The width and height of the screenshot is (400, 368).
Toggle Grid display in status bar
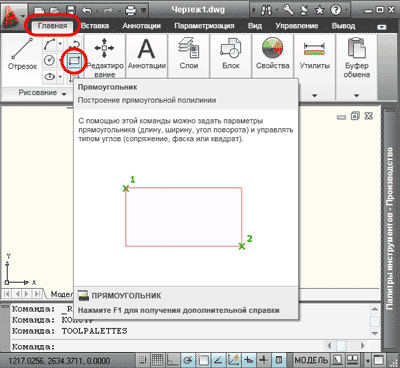point(157,360)
